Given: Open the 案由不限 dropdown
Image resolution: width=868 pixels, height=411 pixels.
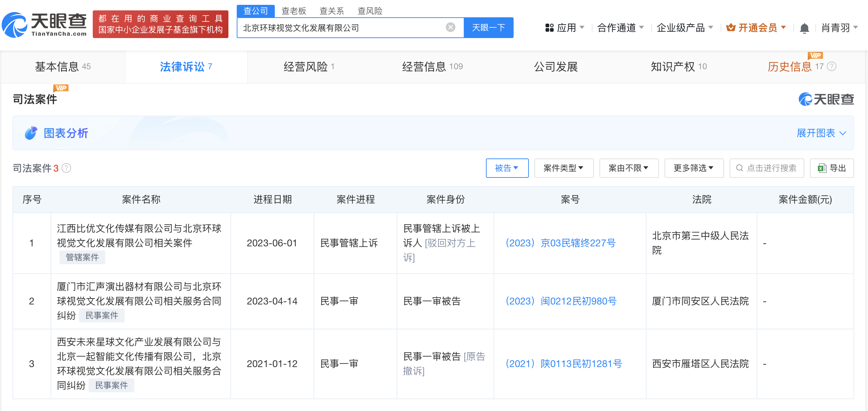Looking at the screenshot, I should pos(629,168).
